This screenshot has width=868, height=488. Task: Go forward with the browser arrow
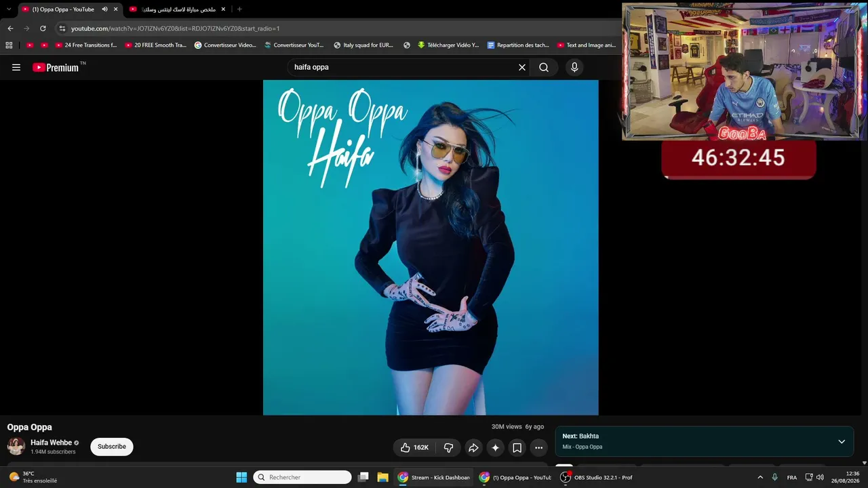coord(26,28)
